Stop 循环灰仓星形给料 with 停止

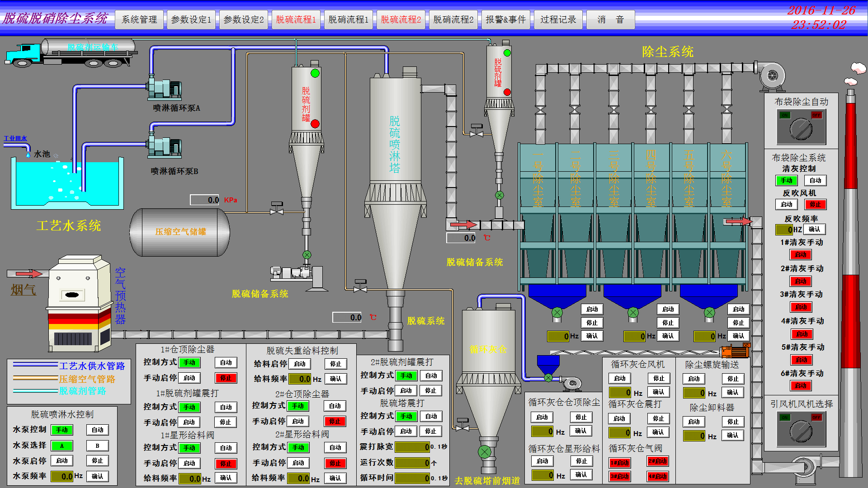(x=581, y=461)
